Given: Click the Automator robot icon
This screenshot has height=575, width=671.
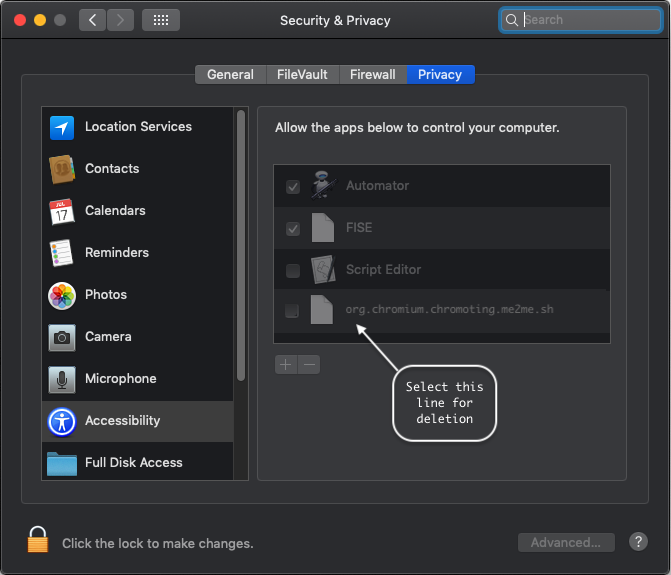Looking at the screenshot, I should click(323, 185).
